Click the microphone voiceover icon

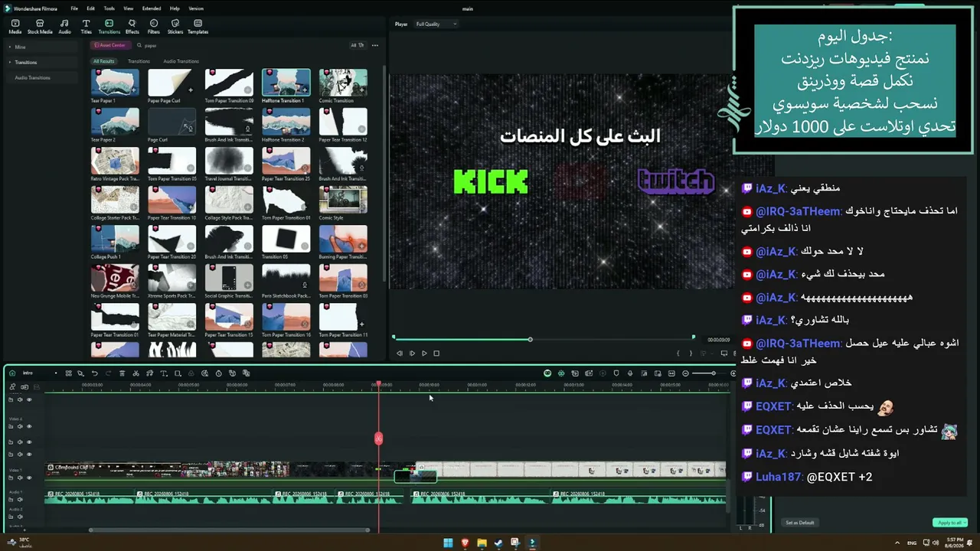coord(630,373)
